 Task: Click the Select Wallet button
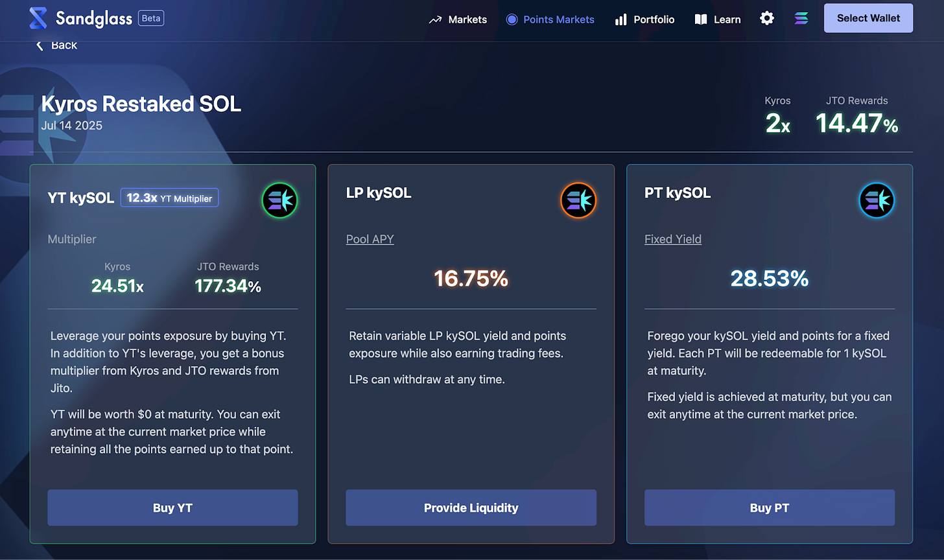[868, 18]
